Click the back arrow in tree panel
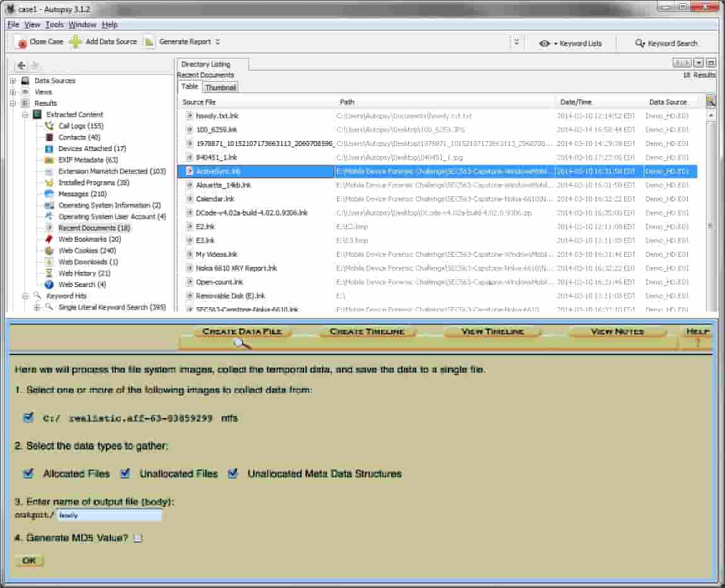The image size is (725, 588). tap(21, 65)
